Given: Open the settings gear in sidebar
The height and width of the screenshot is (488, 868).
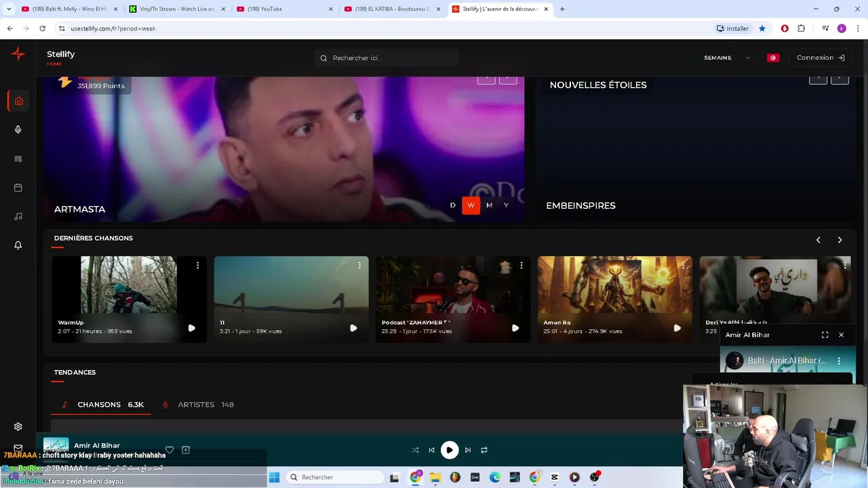Looking at the screenshot, I should pyautogui.click(x=18, y=426).
